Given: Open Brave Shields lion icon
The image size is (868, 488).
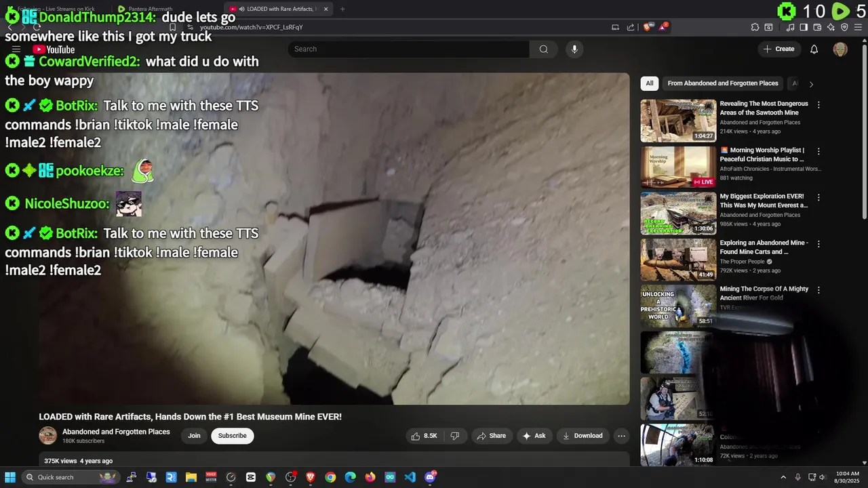Looking at the screenshot, I should (647, 27).
